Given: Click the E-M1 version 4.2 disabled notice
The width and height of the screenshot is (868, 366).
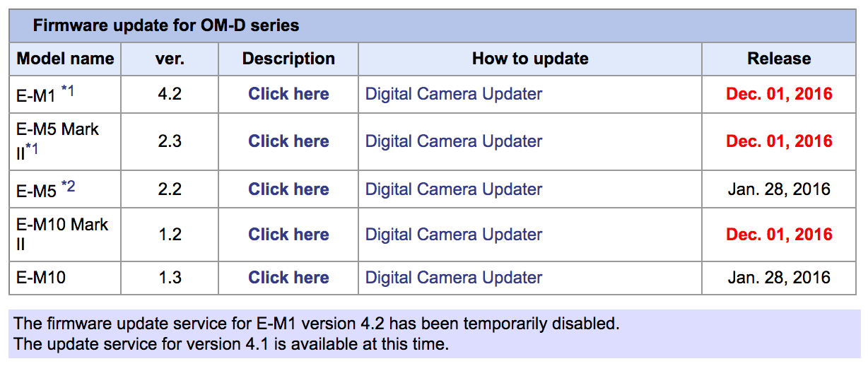Looking at the screenshot, I should 317,324.
